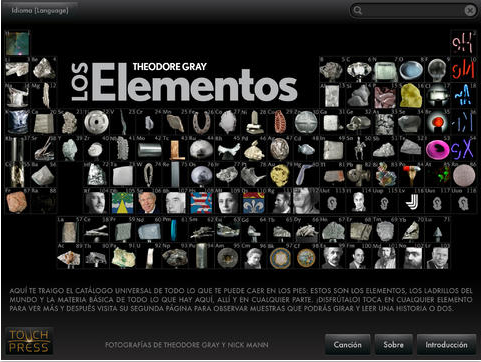Select the Iodine (I) pink tile
The height and width of the screenshot is (362, 481).
pos(437,148)
